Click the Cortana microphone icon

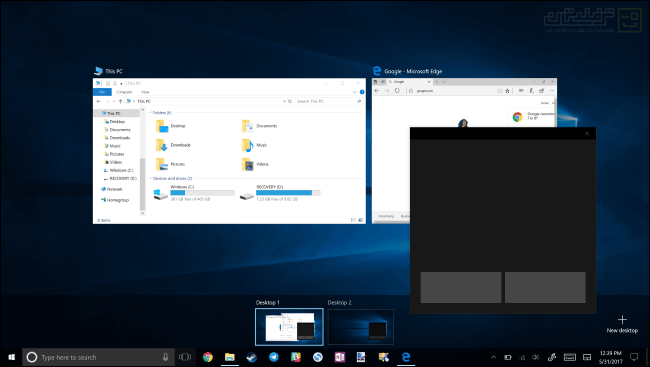pos(165,357)
